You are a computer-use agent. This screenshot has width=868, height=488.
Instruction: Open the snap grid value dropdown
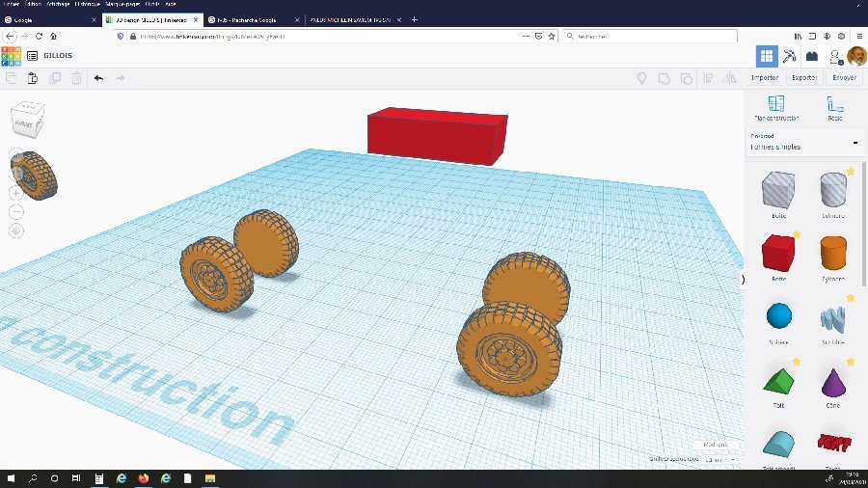720,460
